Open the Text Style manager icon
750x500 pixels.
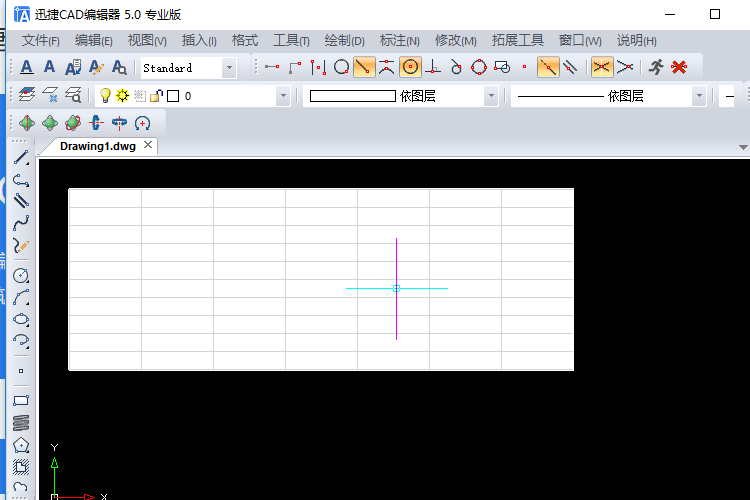tap(73, 67)
